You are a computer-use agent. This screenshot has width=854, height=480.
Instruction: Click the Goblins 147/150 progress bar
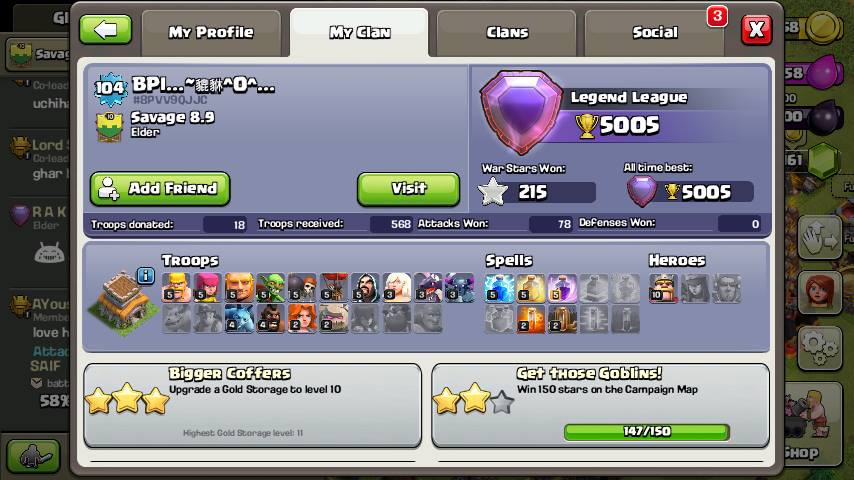click(647, 432)
